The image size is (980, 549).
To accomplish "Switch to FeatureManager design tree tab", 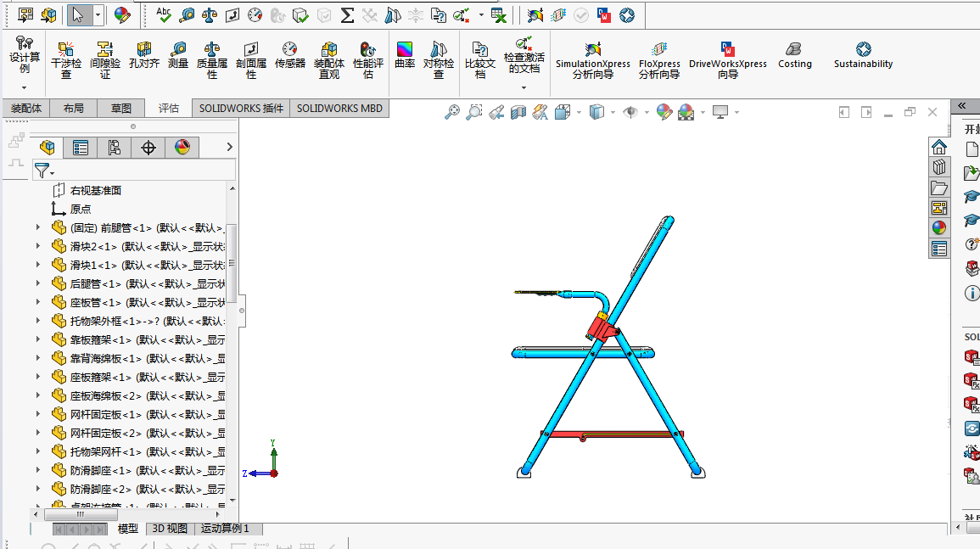I will 47,148.
